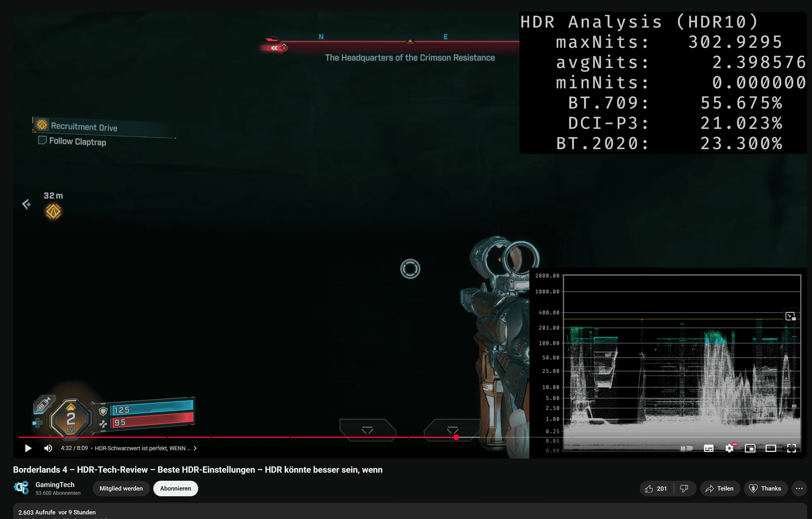Click the Mitglied werden button
The width and height of the screenshot is (812, 519).
121,489
